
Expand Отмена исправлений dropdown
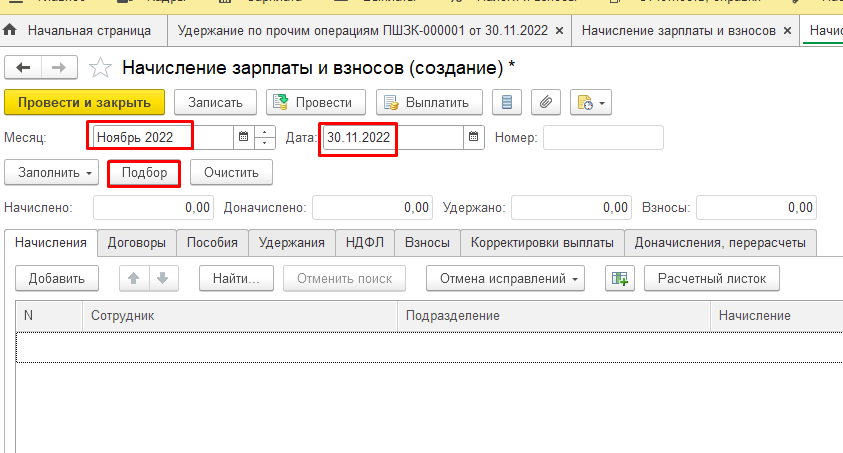pos(505,278)
